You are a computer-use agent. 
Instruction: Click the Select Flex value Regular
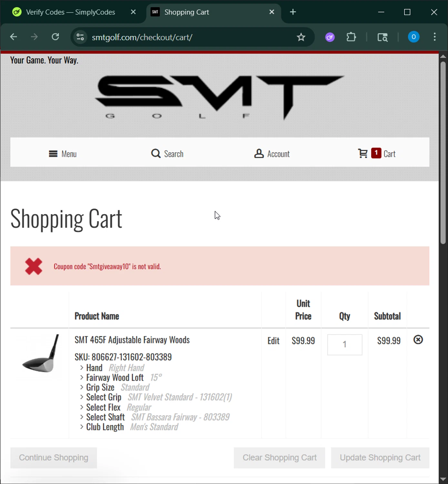[139, 408]
